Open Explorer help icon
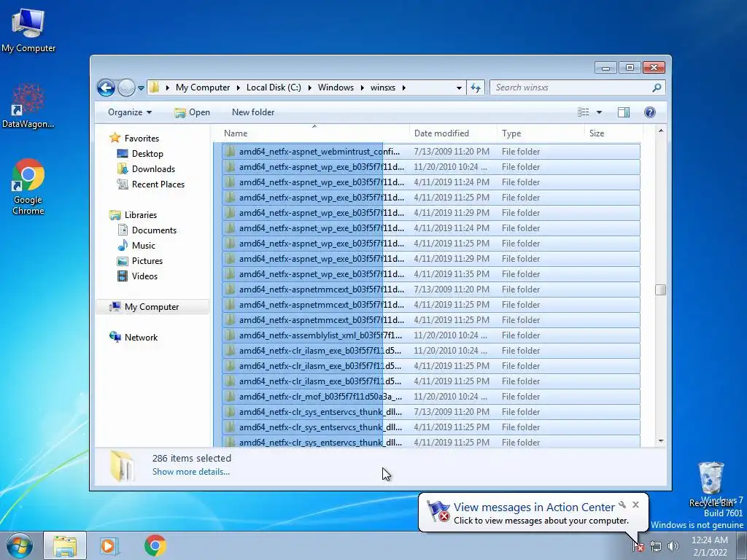Image resolution: width=747 pixels, height=560 pixels. (650, 112)
